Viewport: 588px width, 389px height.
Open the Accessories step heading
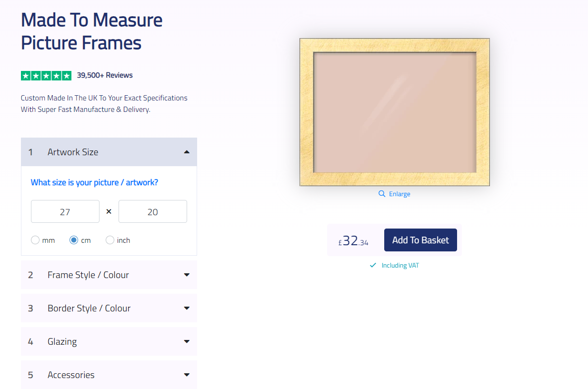coord(71,375)
